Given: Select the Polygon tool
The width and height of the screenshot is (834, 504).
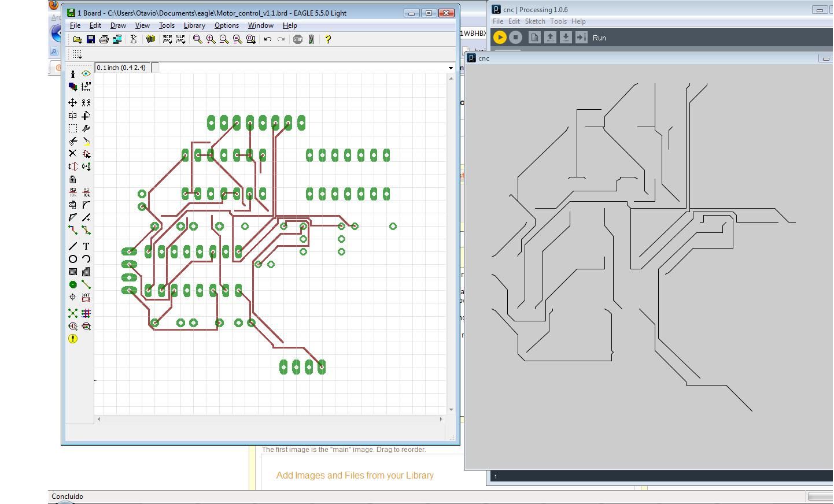Looking at the screenshot, I should (x=86, y=272).
